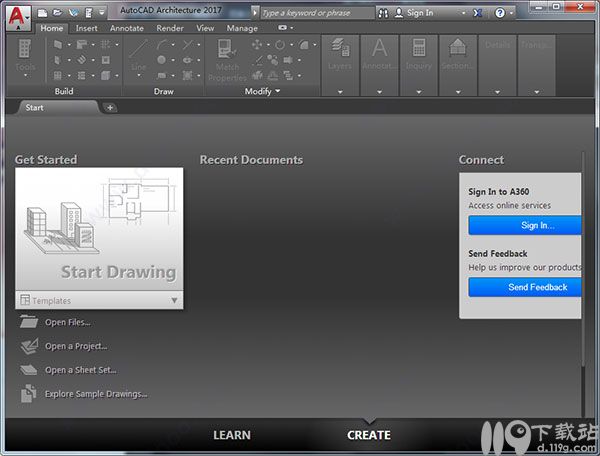600x456 pixels.
Task: Select the Copy tool in Modify panel
Action: point(273,60)
